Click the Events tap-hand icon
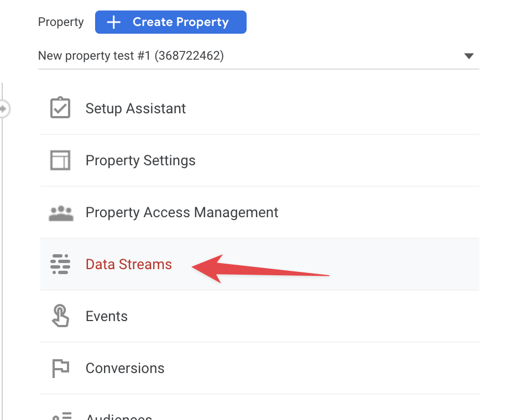Viewport: 512px width, 420px height. (60, 316)
